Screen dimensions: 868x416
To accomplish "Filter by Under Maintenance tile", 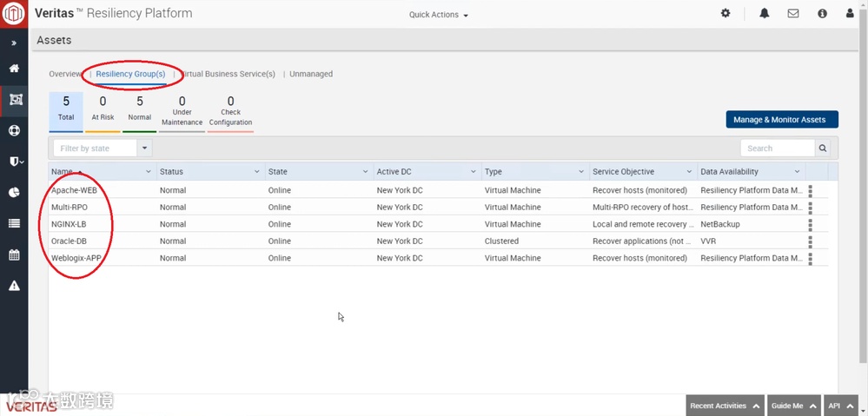I will click(182, 112).
